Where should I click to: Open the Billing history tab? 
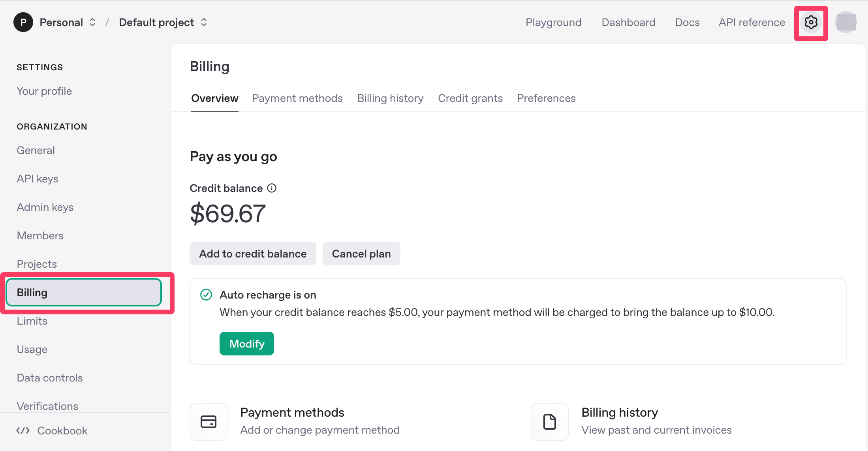(390, 98)
